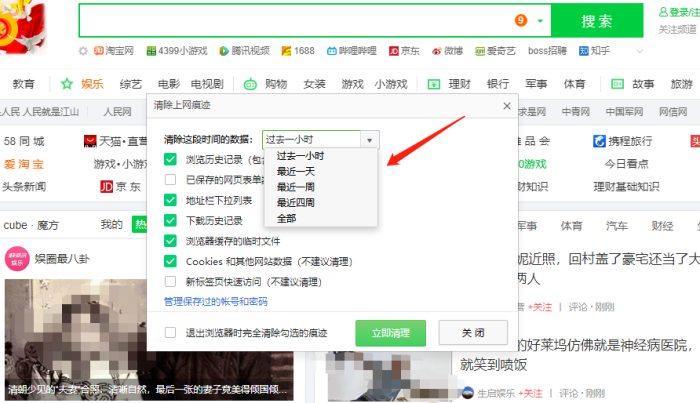This screenshot has width=700, height=403.
Task: Click the money icon before 理财
Action: (x=434, y=84)
